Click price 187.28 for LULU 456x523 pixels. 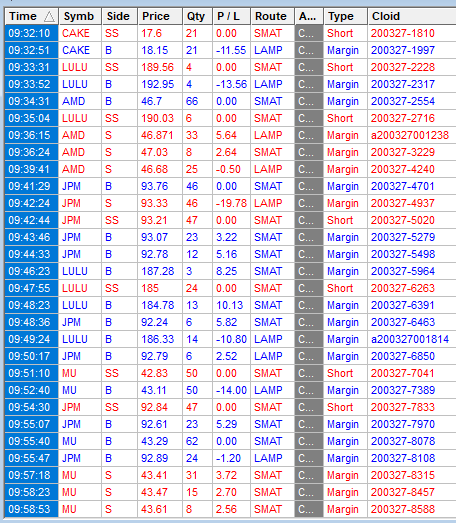coord(157,272)
